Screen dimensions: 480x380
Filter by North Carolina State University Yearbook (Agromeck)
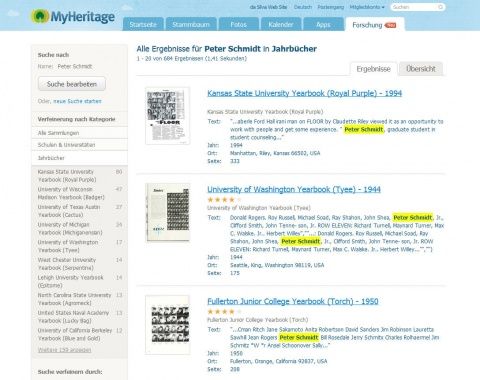tap(74, 299)
